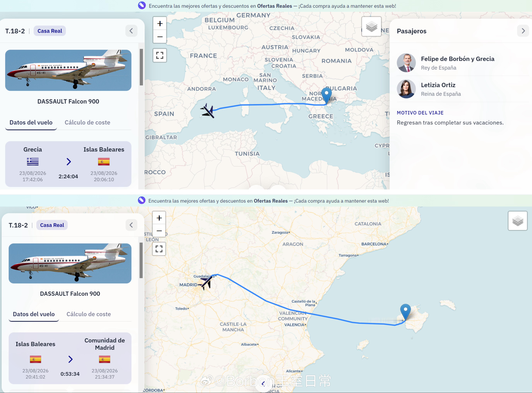
Task: Click the FRANCE label on the Europe map
Action: coord(203,56)
